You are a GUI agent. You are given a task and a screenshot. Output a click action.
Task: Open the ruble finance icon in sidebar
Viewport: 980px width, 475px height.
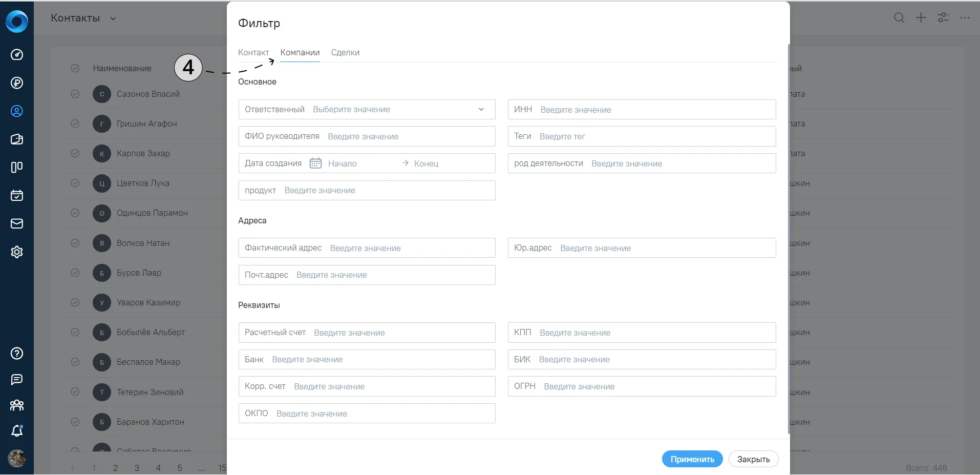17,83
